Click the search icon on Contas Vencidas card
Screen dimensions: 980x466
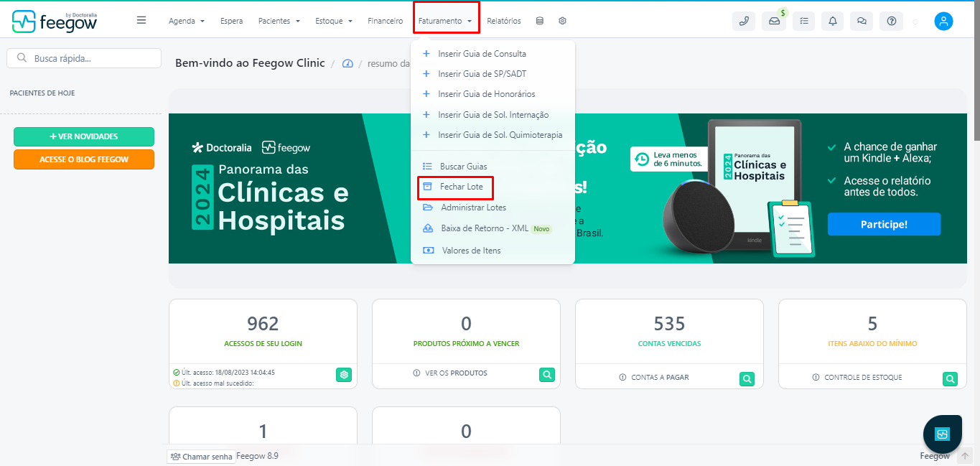[x=747, y=378]
